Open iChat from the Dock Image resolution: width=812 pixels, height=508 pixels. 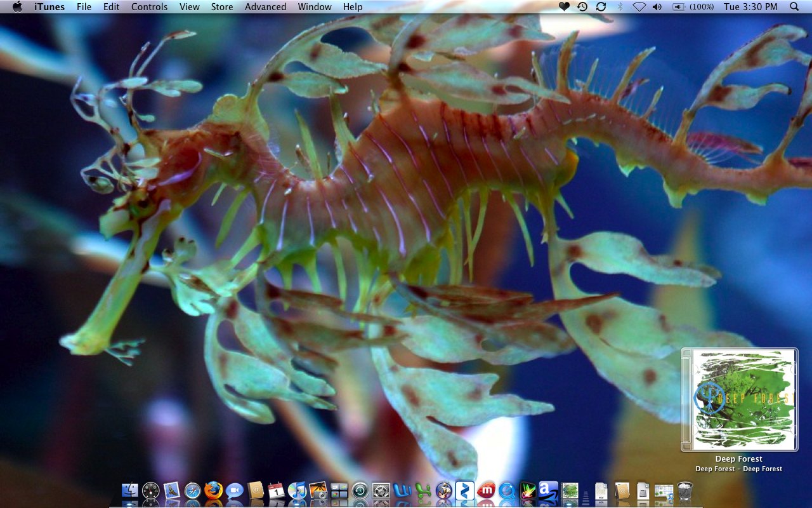point(235,490)
